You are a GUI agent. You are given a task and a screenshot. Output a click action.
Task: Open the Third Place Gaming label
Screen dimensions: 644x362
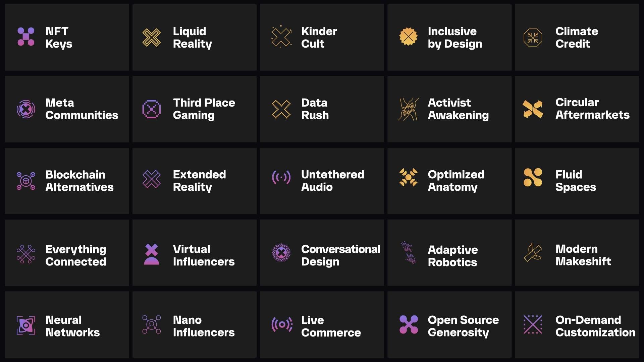coord(204,109)
